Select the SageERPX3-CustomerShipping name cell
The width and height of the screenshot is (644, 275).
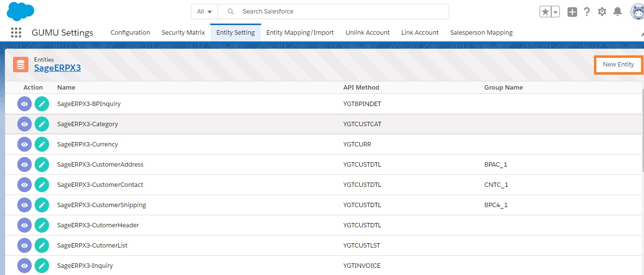(x=101, y=205)
